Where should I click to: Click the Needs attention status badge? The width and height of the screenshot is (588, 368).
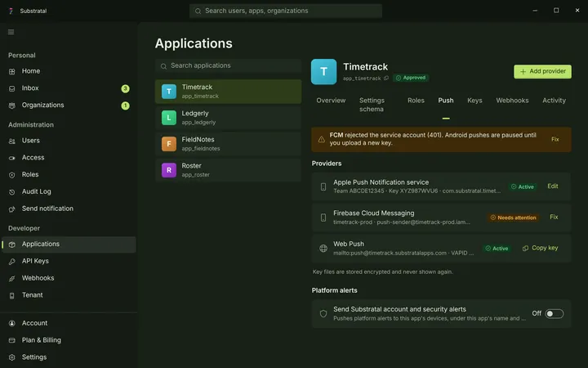(513, 218)
